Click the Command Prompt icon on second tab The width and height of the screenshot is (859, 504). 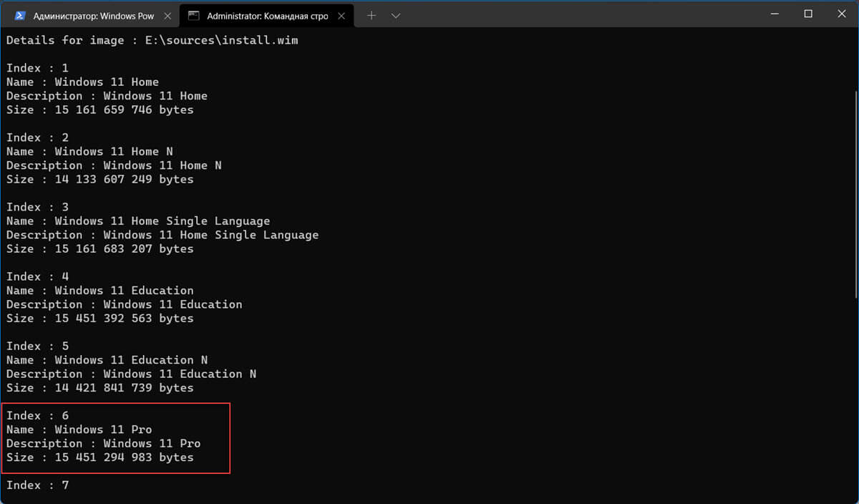click(193, 15)
